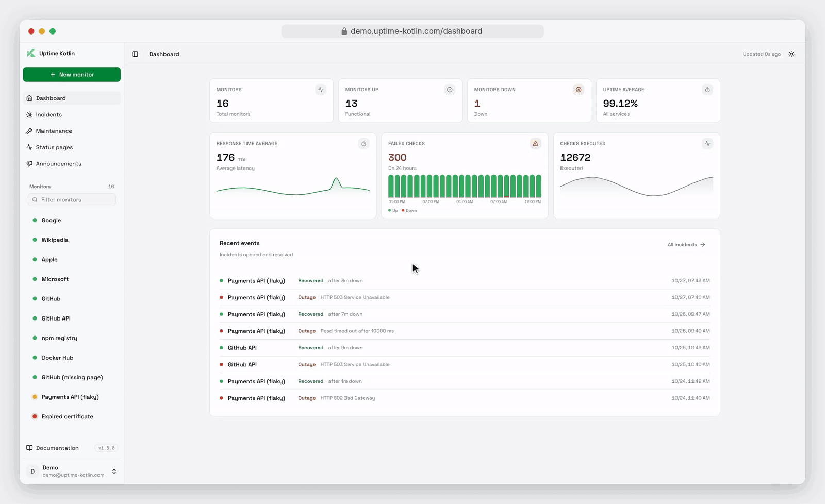825x504 pixels.
Task: Open the Announcements page
Action: [72, 164]
